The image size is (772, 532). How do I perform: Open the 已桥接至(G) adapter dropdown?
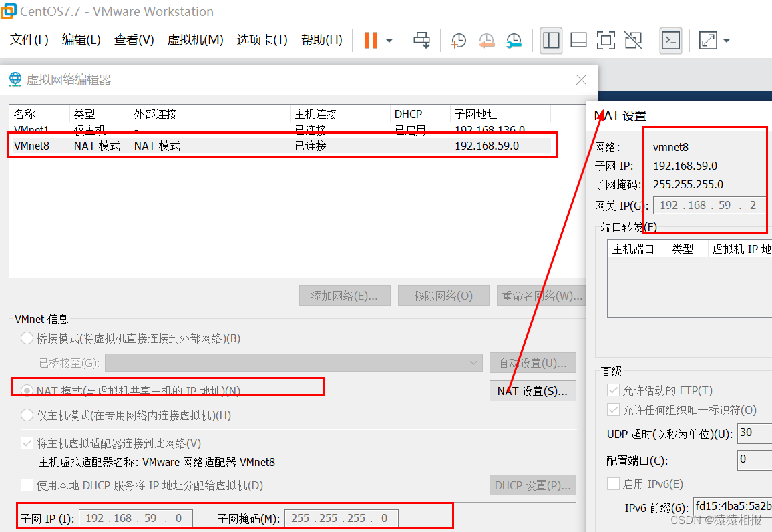[293, 363]
